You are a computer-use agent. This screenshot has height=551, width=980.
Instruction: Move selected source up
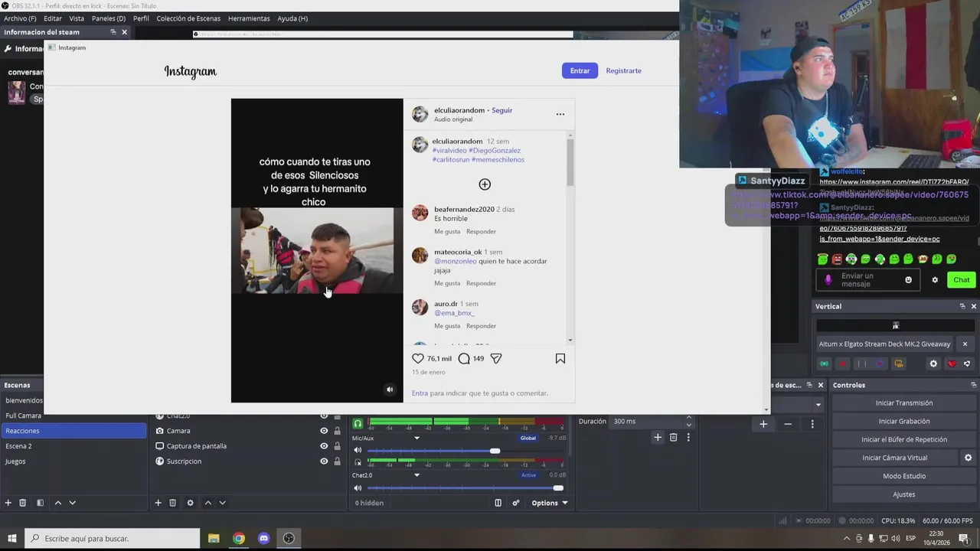[207, 503]
